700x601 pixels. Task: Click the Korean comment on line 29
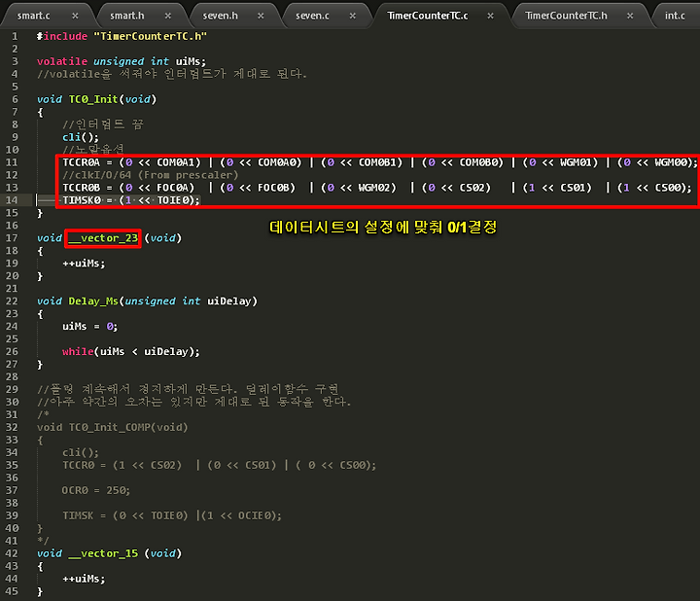(x=188, y=389)
